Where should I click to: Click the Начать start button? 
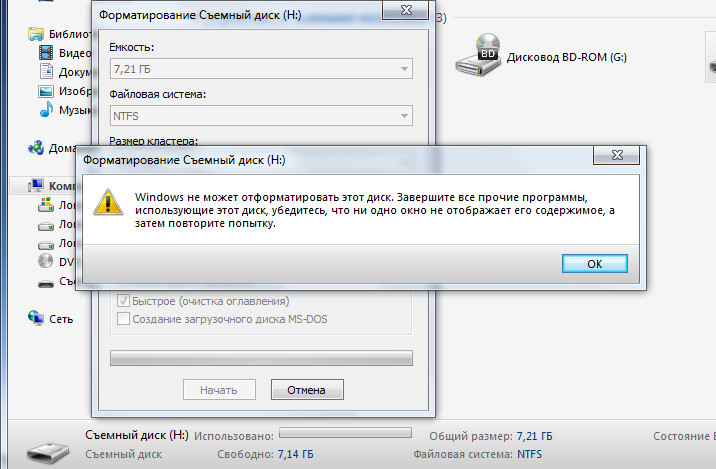219,390
